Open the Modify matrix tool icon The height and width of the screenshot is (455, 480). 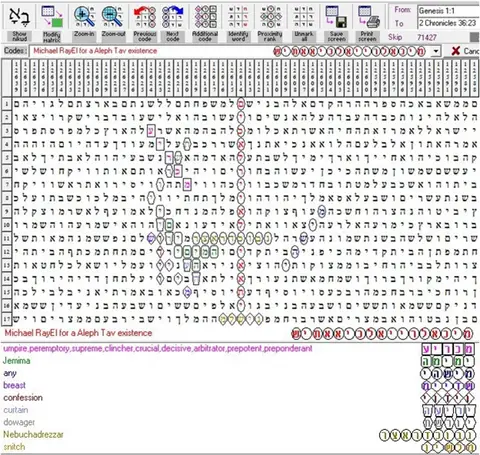tap(52, 17)
